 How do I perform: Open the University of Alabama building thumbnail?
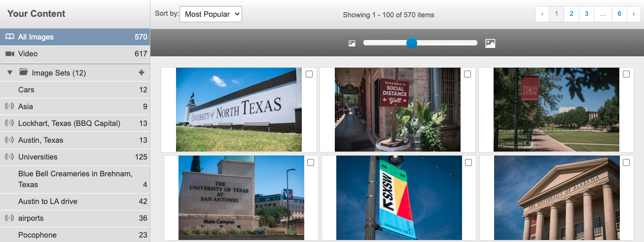tap(557, 198)
